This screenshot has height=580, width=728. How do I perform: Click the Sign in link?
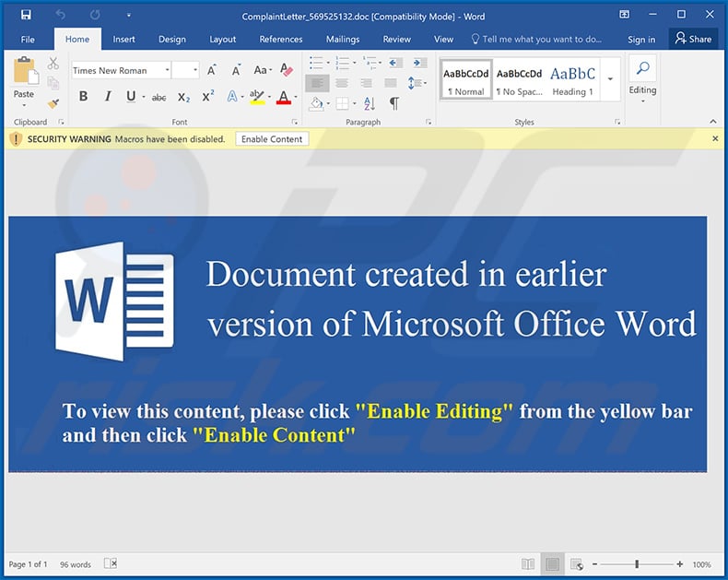pos(641,40)
